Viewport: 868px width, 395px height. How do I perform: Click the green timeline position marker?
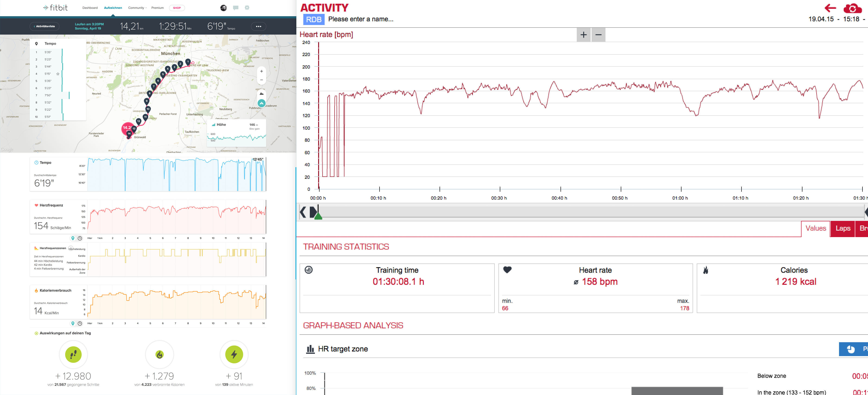(x=318, y=216)
